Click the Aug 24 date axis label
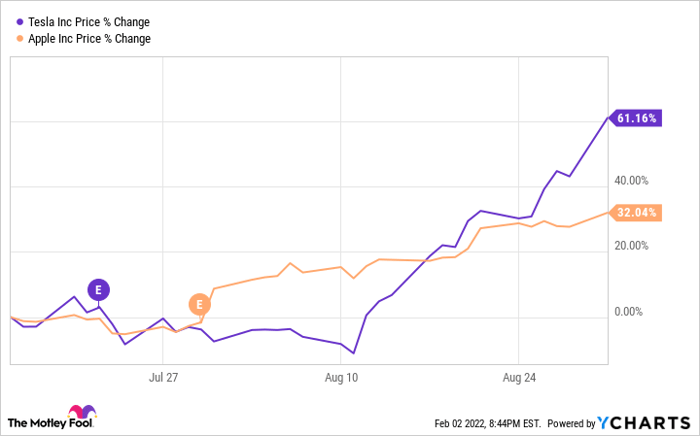 pos(518,379)
